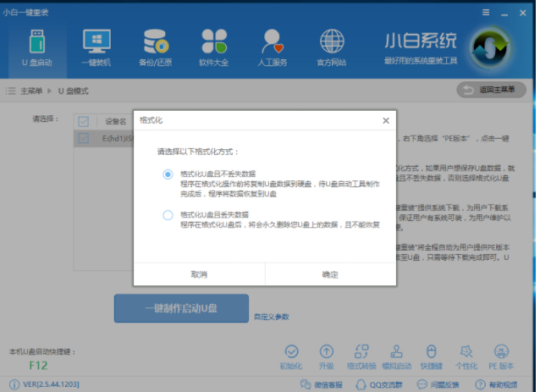Switch to the 一键装机 tab

[96, 47]
